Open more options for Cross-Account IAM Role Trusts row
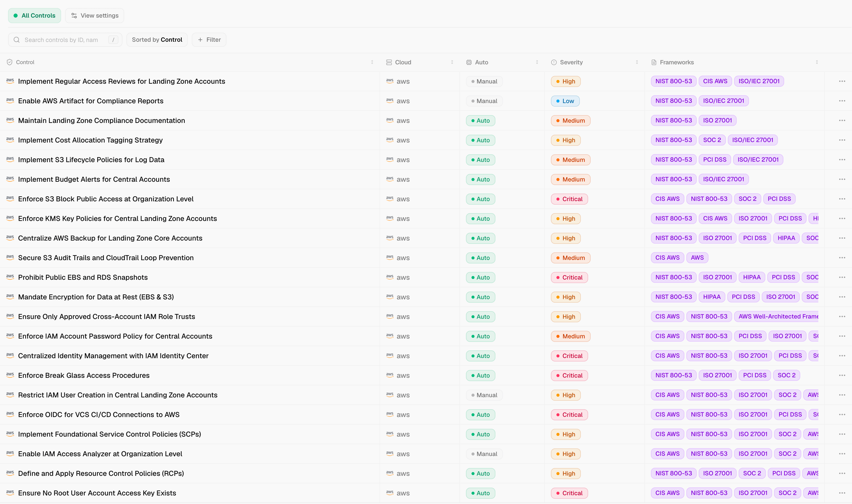The width and height of the screenshot is (852, 504). click(842, 316)
